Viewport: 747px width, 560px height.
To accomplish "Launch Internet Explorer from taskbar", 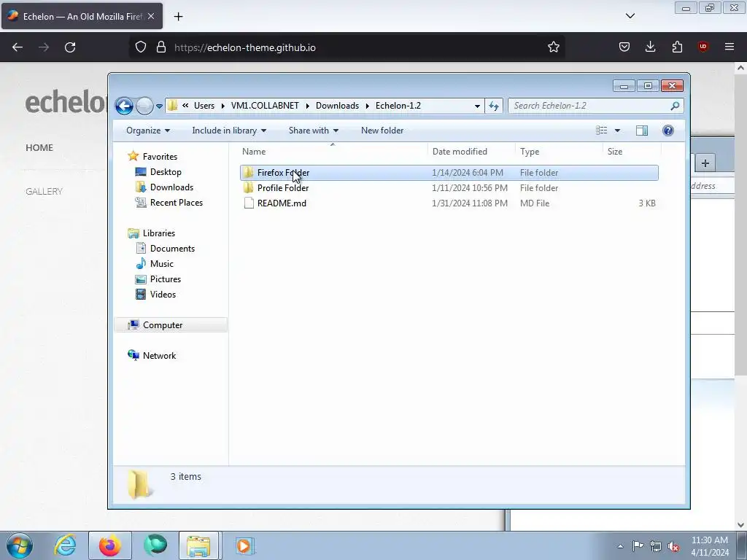I will click(x=65, y=545).
